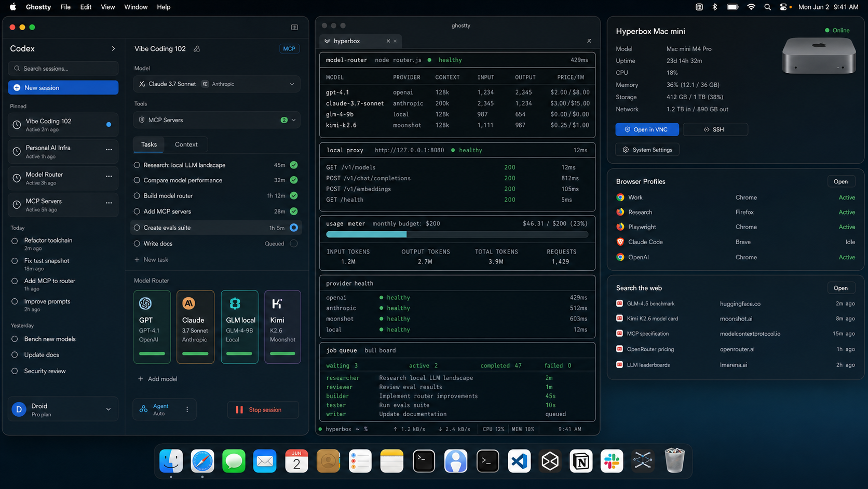Screen dimensions: 868x489
Task: Expand the Droid Pro plan account menu
Action: 108,409
